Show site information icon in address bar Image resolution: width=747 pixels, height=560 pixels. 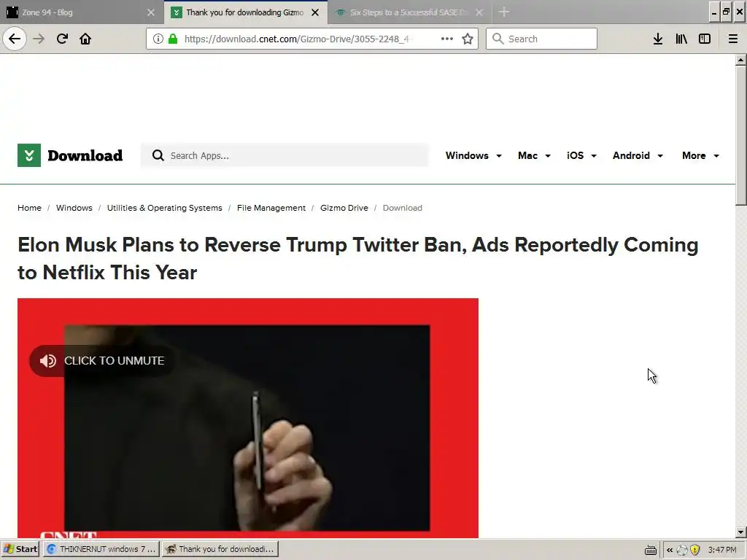pos(158,39)
